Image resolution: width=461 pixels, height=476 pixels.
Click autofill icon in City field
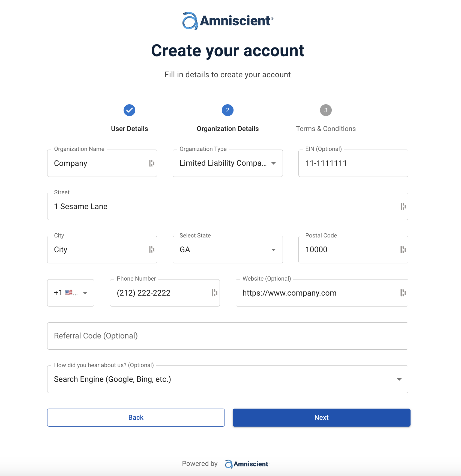click(x=152, y=249)
